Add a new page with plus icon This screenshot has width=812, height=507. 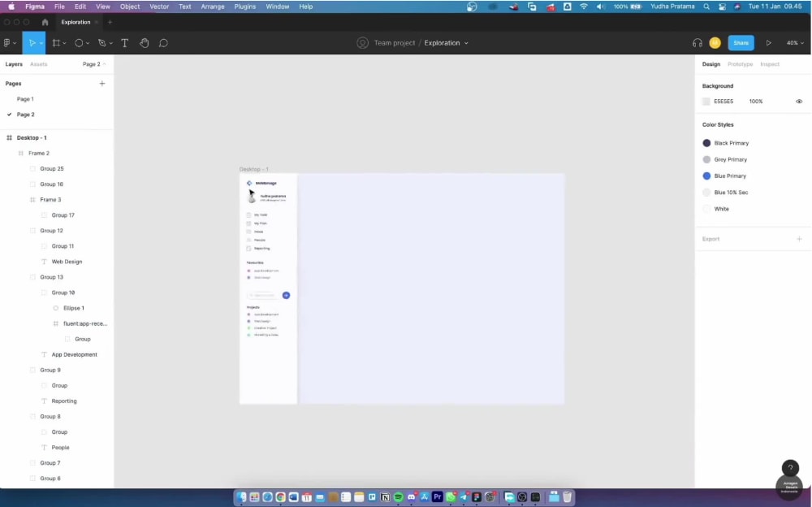[102, 84]
